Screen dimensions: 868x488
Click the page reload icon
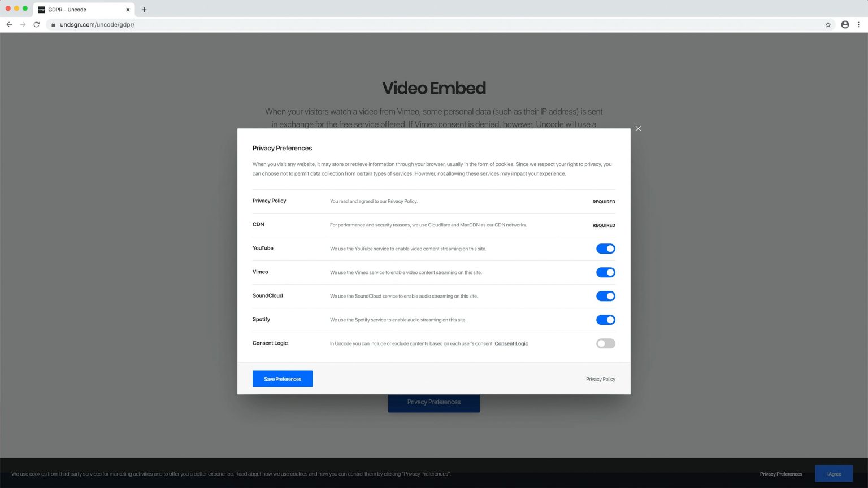[x=36, y=24]
